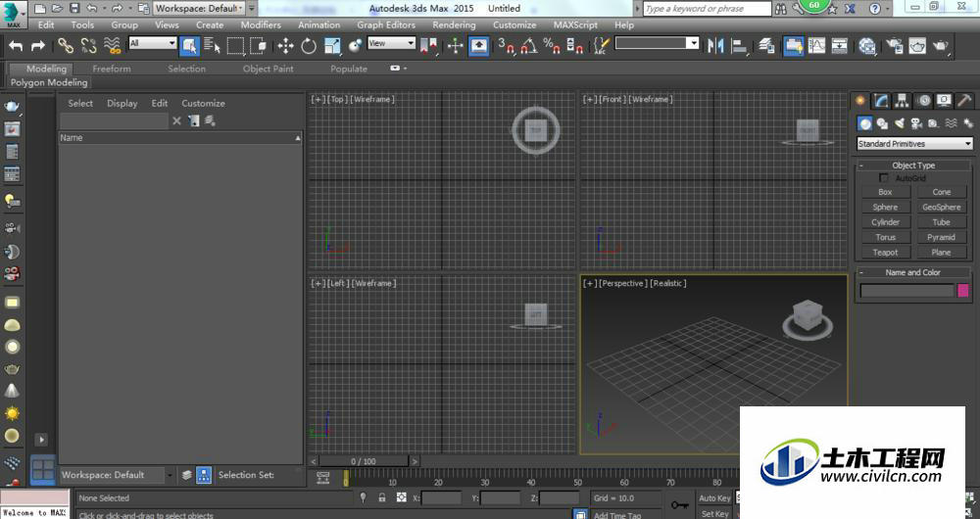Image resolution: width=980 pixels, height=519 pixels.
Task: Toggle the selection lock padlock in status bar
Action: [x=382, y=497]
